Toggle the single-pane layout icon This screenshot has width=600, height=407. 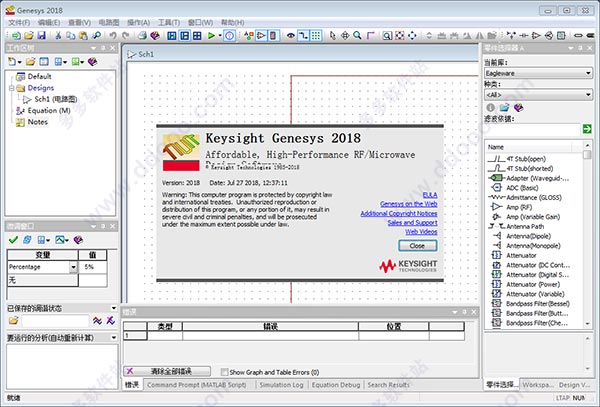pos(172,36)
